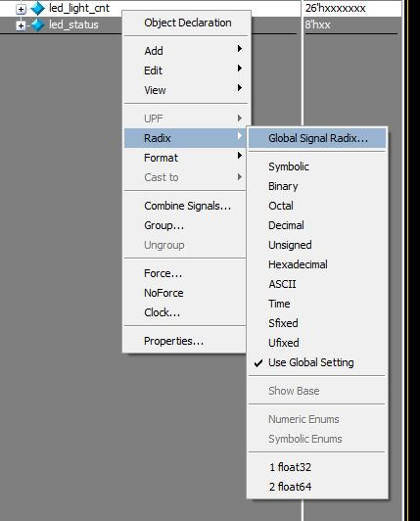Expand the led_status signal tree
Viewport: 420px width, 521px height.
click(x=21, y=25)
